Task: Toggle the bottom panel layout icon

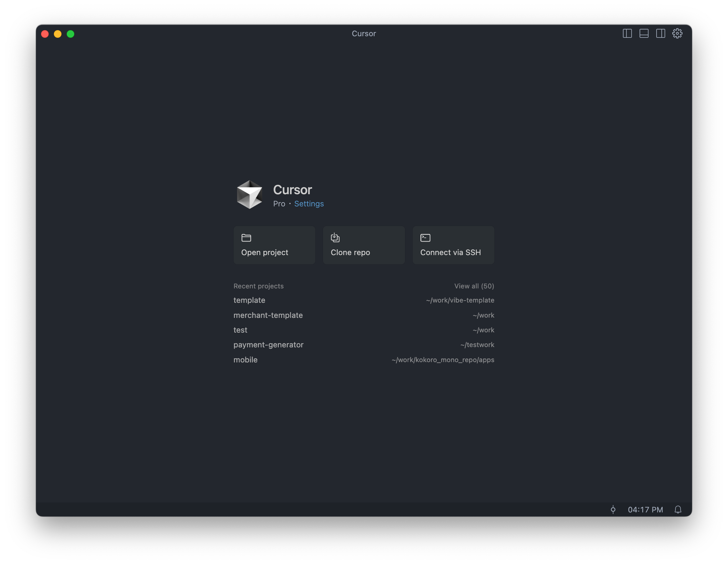Action: [x=644, y=34]
